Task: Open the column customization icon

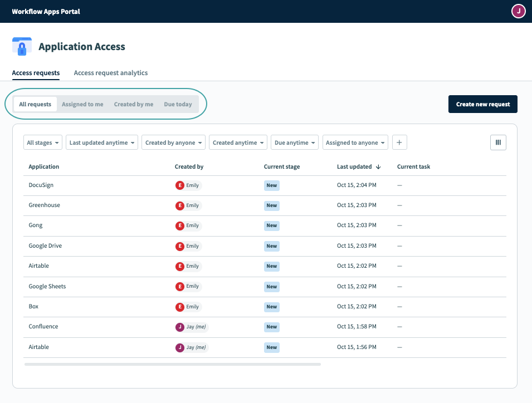Action: [498, 142]
